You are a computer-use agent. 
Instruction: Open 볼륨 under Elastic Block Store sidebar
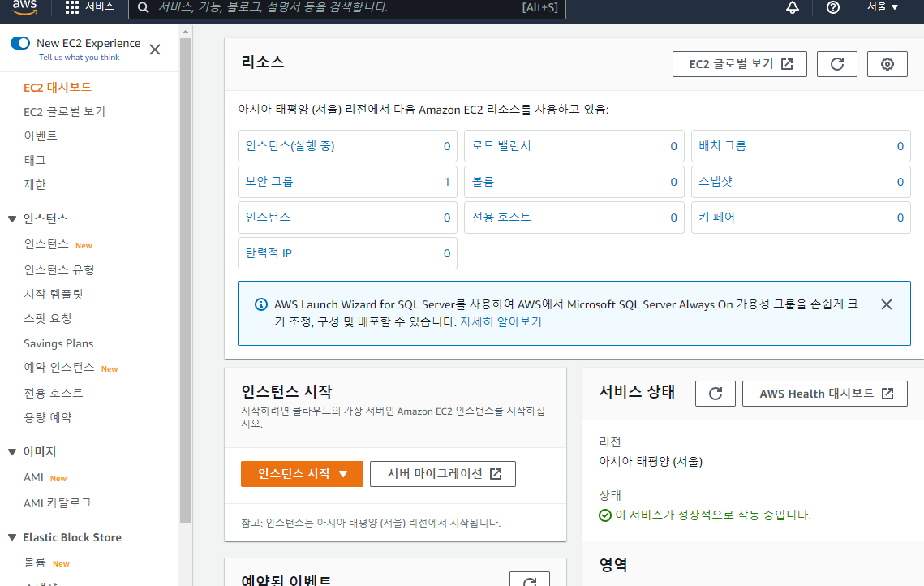point(35,562)
